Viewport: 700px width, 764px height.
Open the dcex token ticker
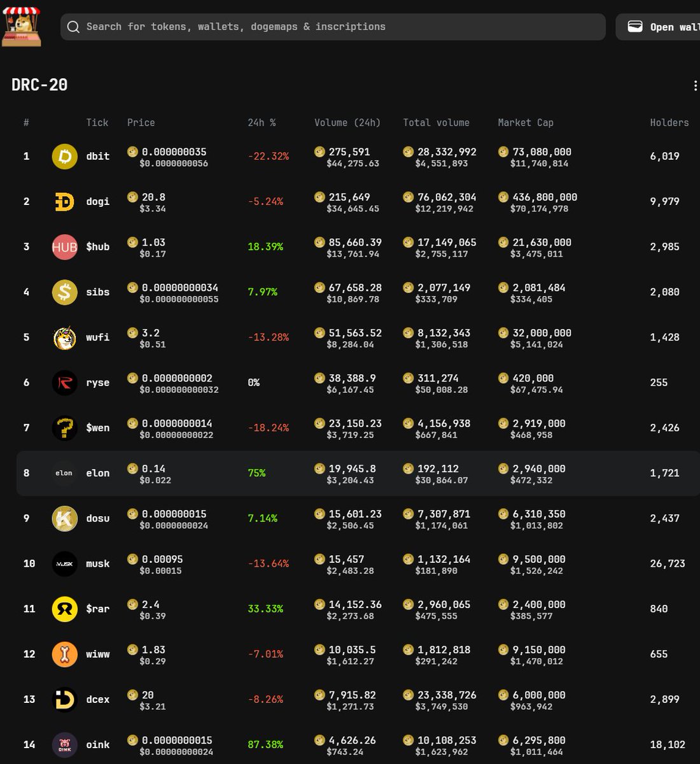pos(98,699)
